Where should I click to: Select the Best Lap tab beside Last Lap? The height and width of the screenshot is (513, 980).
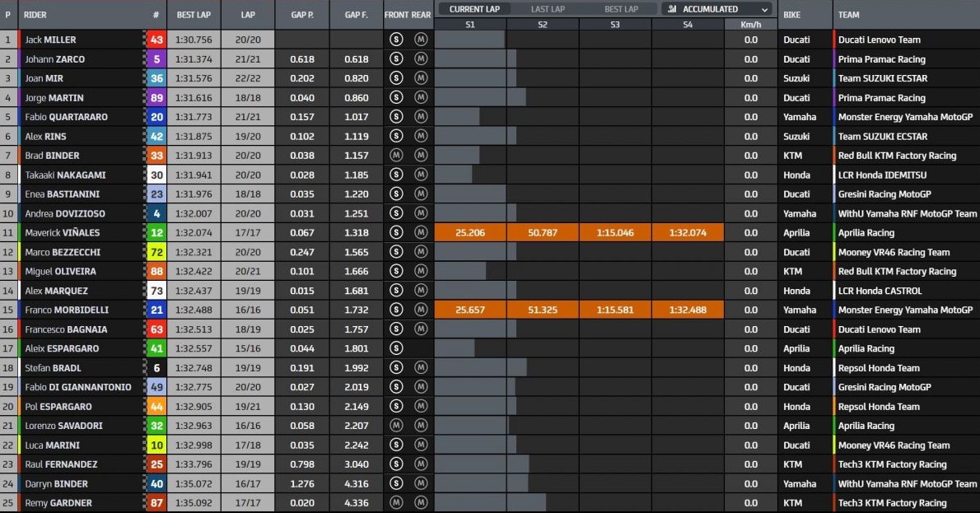(x=621, y=9)
